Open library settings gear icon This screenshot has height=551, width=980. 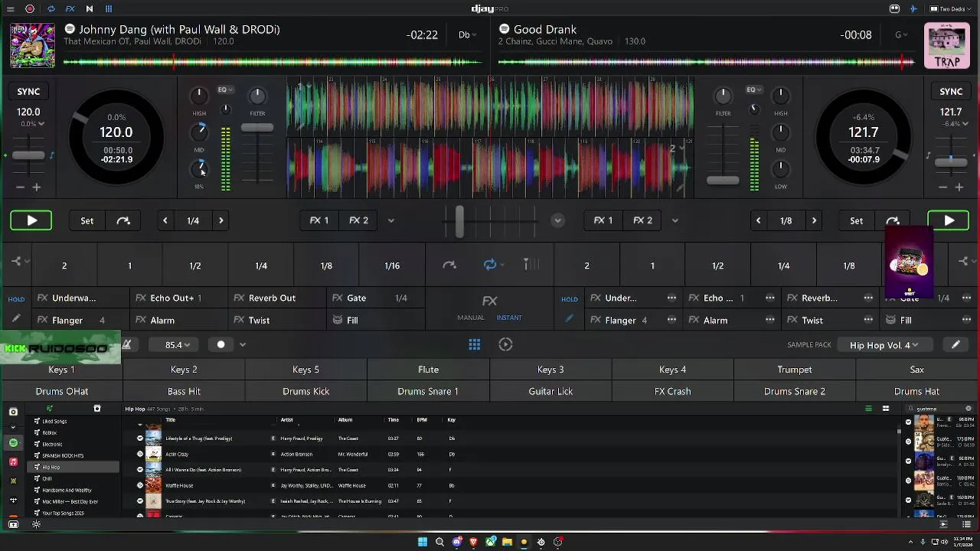pyautogui.click(x=36, y=524)
